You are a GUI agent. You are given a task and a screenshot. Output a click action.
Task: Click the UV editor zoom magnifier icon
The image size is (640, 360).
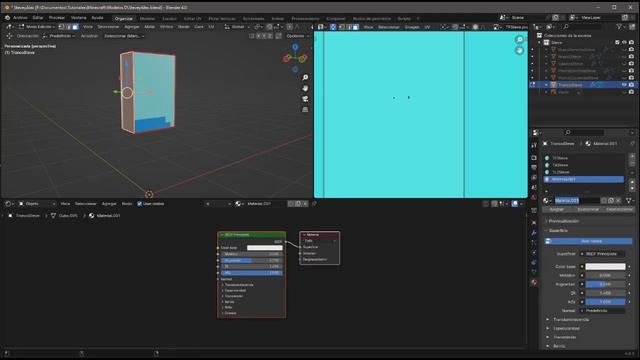(x=519, y=40)
